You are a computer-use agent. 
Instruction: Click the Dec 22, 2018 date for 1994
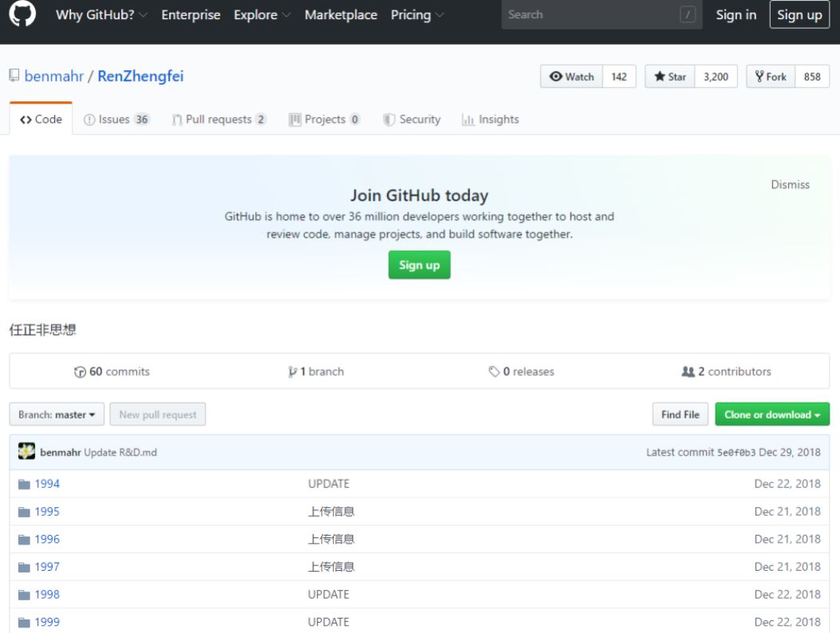pyautogui.click(x=787, y=484)
